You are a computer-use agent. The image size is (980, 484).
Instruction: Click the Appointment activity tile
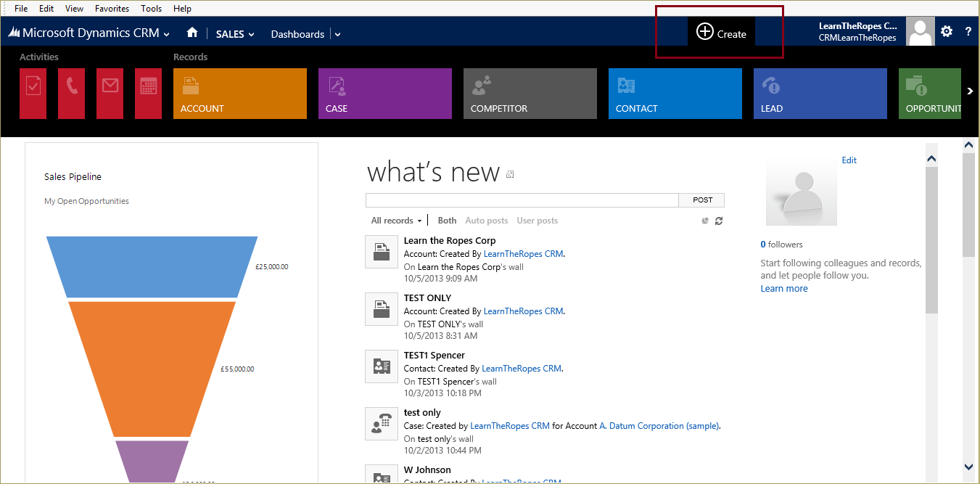148,93
